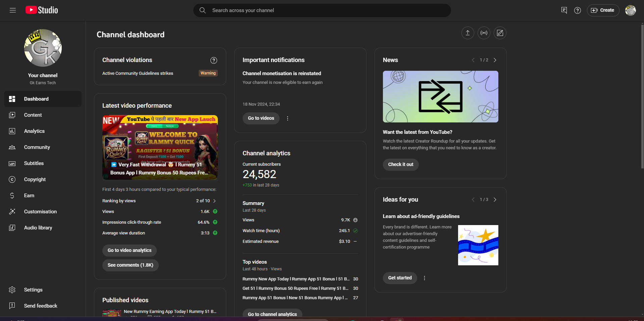Click the Community sidebar icon
The width and height of the screenshot is (644, 321).
click(12, 147)
